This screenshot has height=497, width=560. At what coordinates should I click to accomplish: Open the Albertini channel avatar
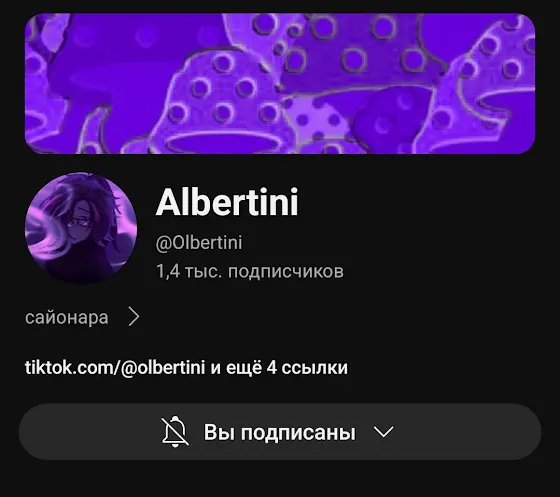[81, 228]
